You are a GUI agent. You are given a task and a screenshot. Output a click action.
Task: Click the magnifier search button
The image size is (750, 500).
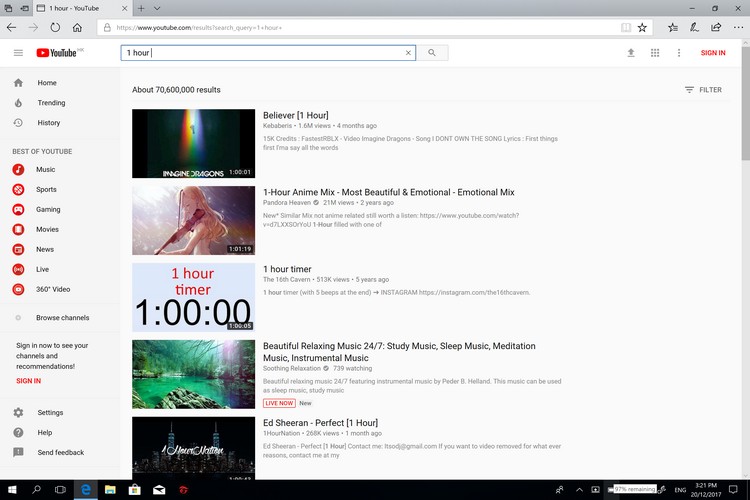[x=432, y=53]
